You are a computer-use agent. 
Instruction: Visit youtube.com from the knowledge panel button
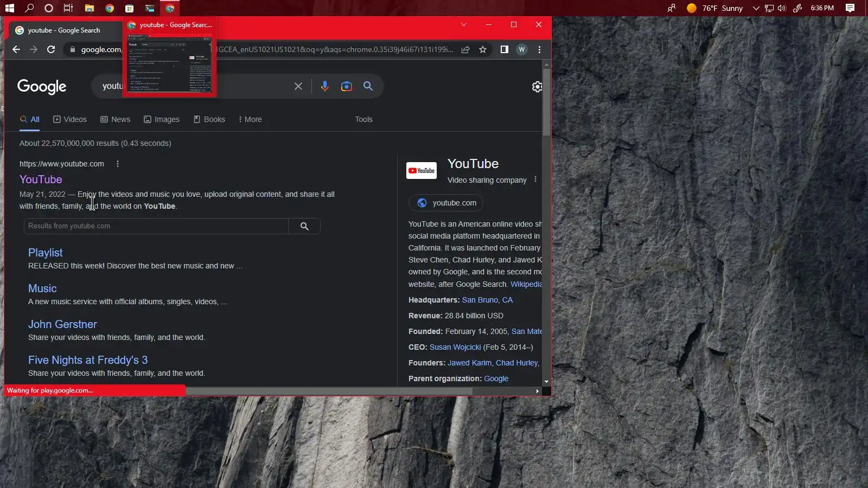coord(446,203)
